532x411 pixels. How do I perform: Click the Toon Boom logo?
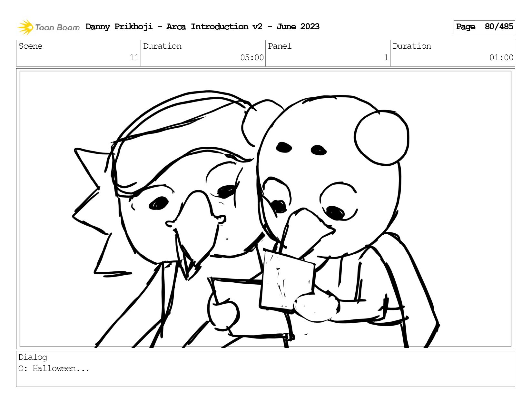(48, 27)
